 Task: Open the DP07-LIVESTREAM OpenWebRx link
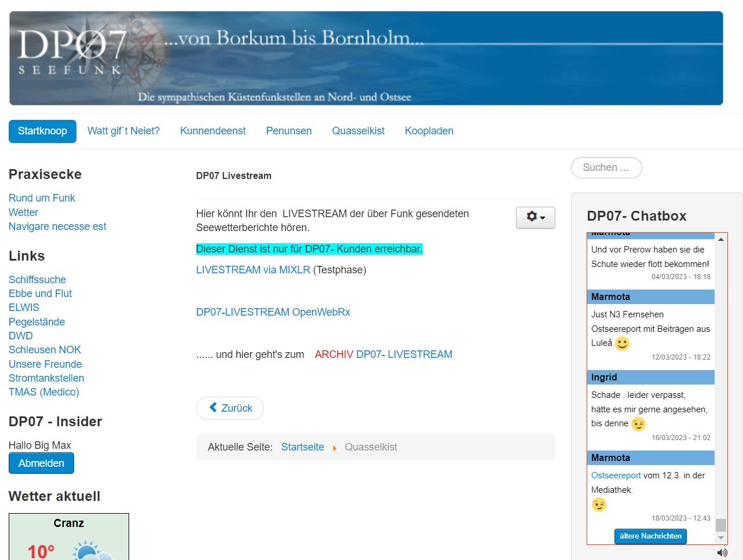273,312
